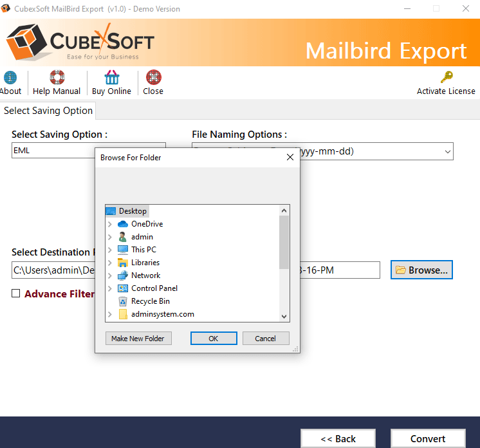Screen dimensions: 480x448
Task: Expand the adminsystem.com tree node
Action: [110, 314]
